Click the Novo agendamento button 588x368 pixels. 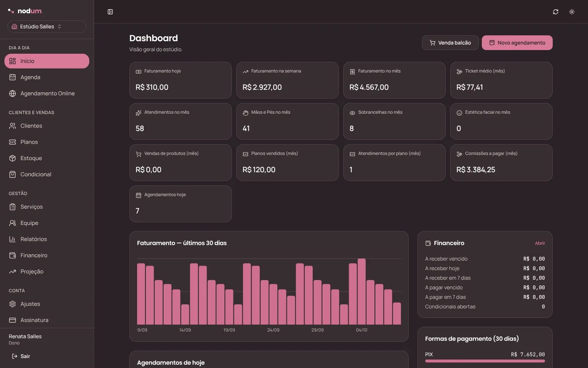click(517, 43)
